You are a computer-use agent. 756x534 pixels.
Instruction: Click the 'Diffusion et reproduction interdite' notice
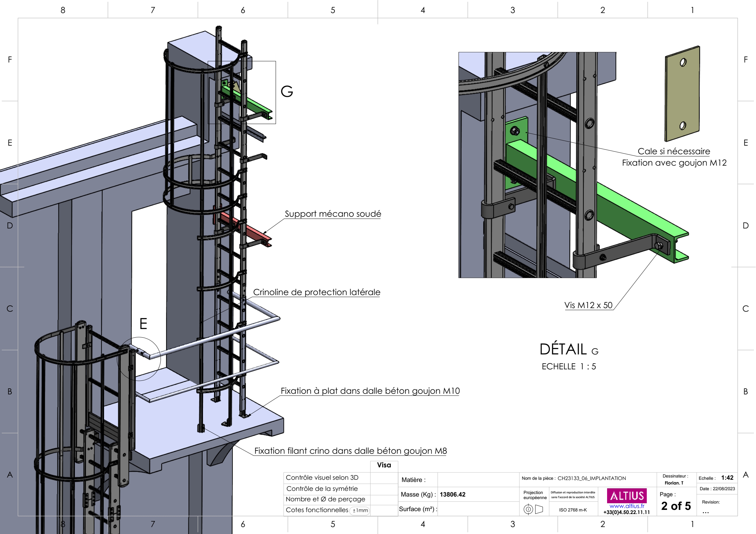(x=573, y=495)
